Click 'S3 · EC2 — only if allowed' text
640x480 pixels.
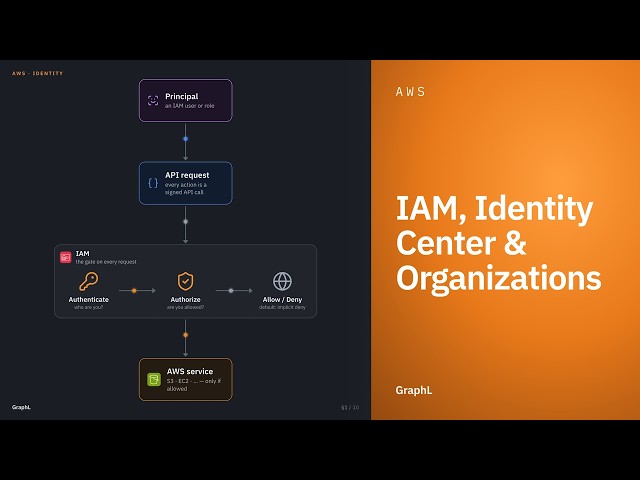pos(193,385)
